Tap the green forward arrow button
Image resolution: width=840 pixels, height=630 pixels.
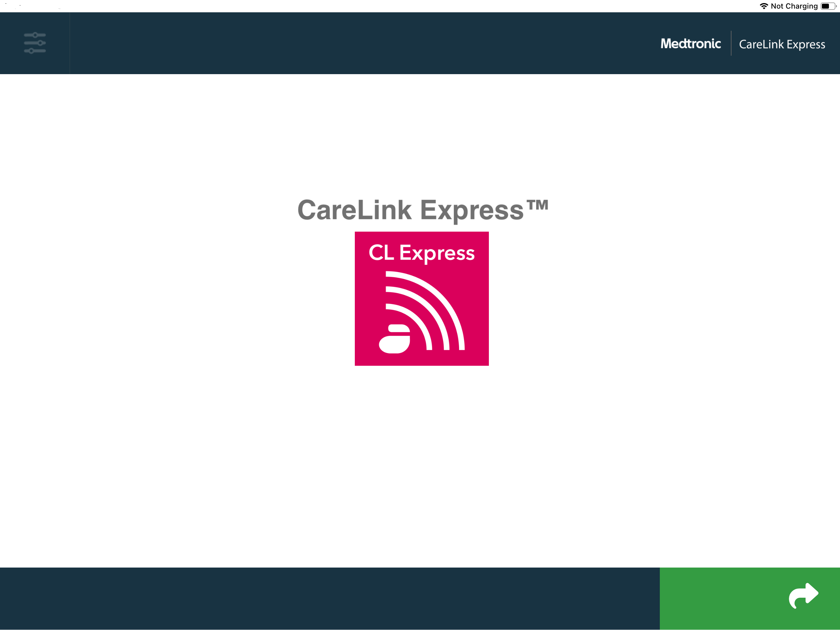pyautogui.click(x=750, y=598)
